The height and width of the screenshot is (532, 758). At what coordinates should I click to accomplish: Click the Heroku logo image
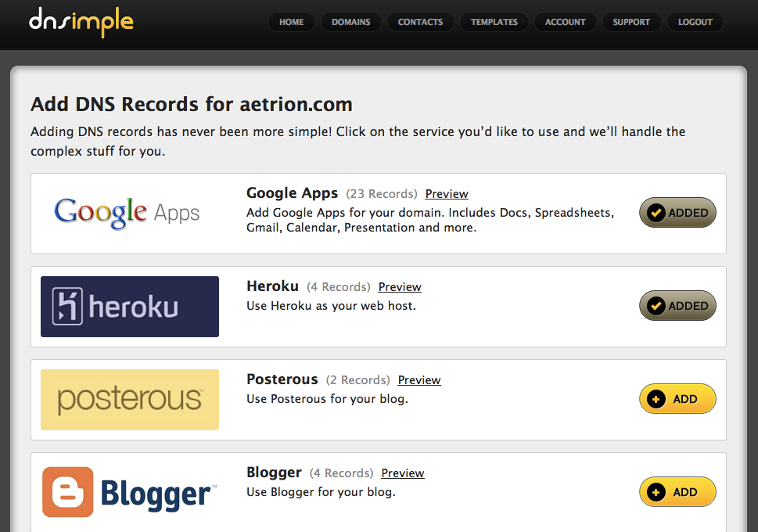(x=130, y=307)
